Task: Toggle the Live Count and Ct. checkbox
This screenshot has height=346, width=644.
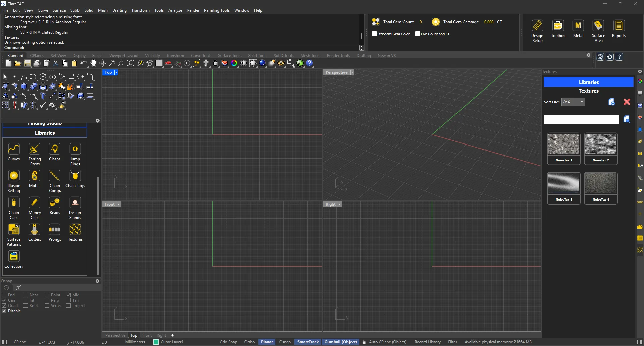Action: [x=418, y=34]
